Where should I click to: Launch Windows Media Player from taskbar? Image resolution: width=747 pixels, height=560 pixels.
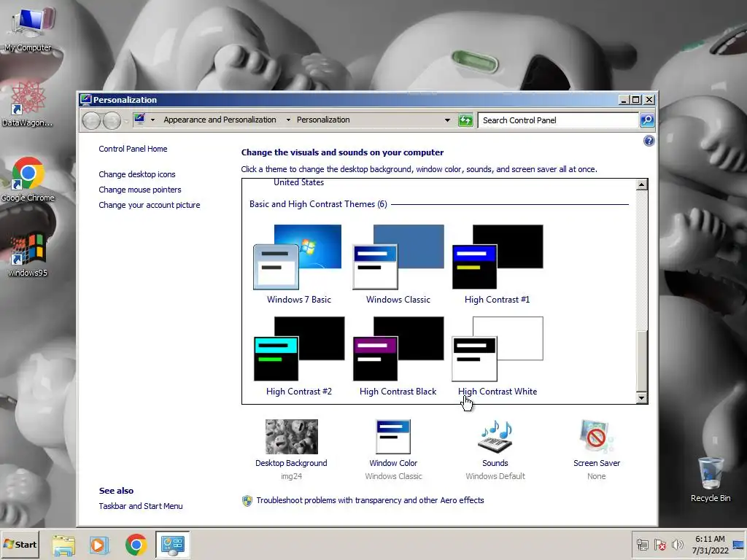point(99,545)
